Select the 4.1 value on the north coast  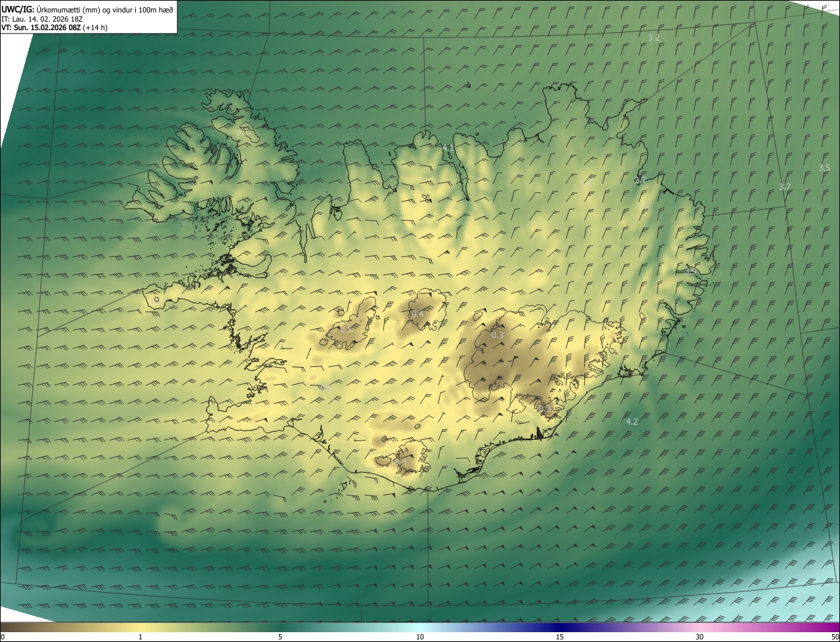448,148
